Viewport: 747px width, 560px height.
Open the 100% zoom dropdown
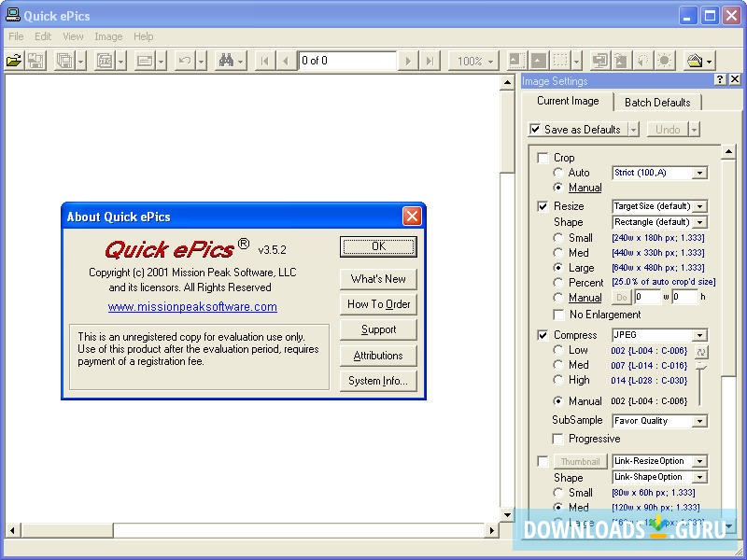(474, 61)
